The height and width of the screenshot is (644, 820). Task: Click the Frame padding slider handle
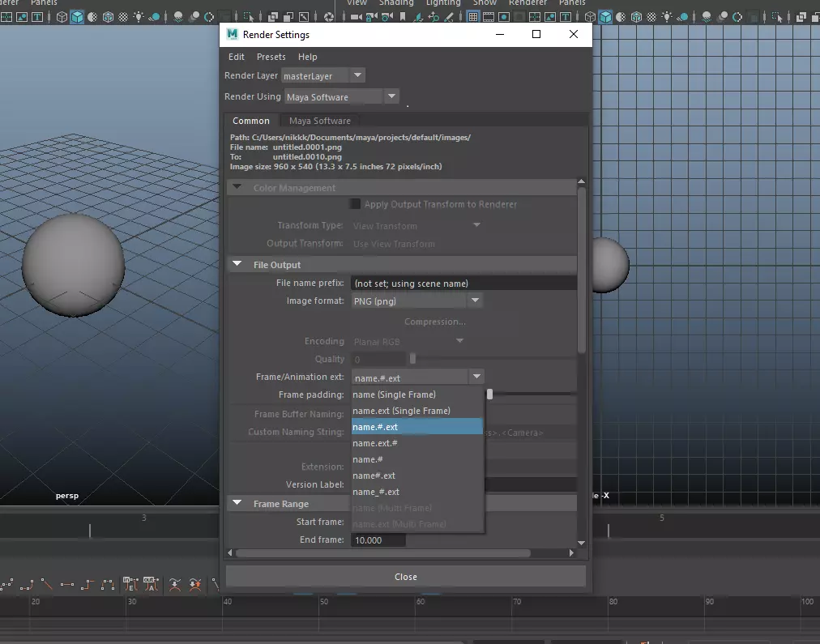click(489, 395)
